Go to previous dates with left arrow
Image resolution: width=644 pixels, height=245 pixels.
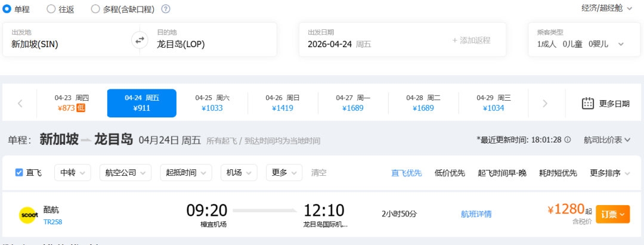[20, 104]
